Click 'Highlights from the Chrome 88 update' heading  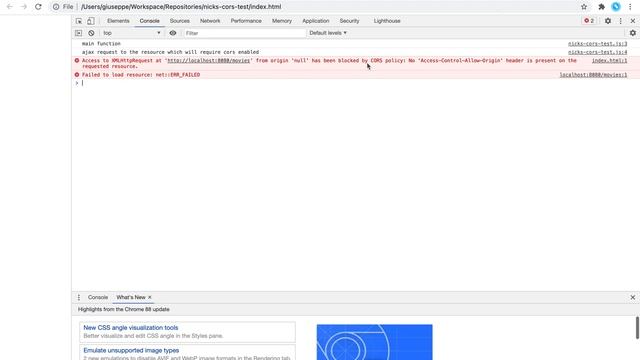[124, 309]
